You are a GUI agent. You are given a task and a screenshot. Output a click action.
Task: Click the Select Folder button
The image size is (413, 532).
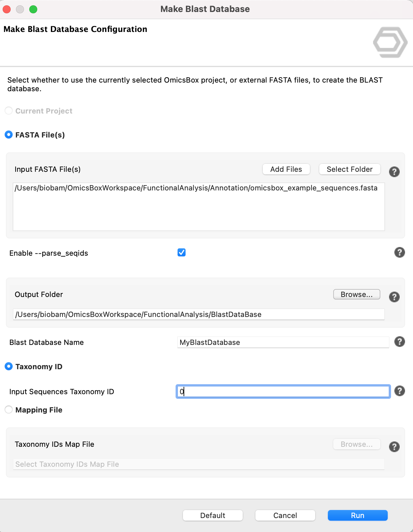click(x=349, y=169)
